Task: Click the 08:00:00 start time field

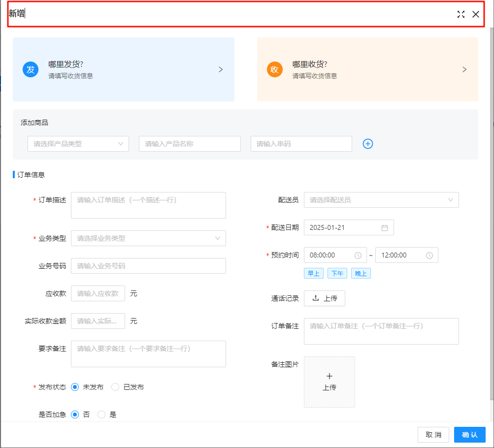Action: point(335,256)
